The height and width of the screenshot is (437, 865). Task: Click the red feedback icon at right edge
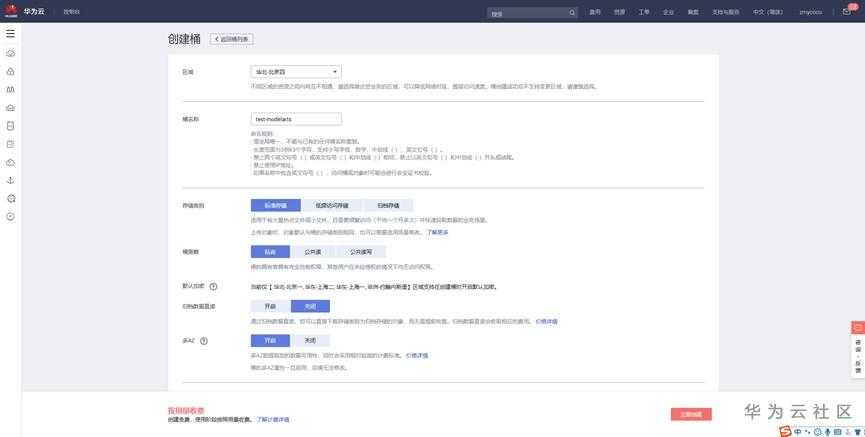(858, 328)
